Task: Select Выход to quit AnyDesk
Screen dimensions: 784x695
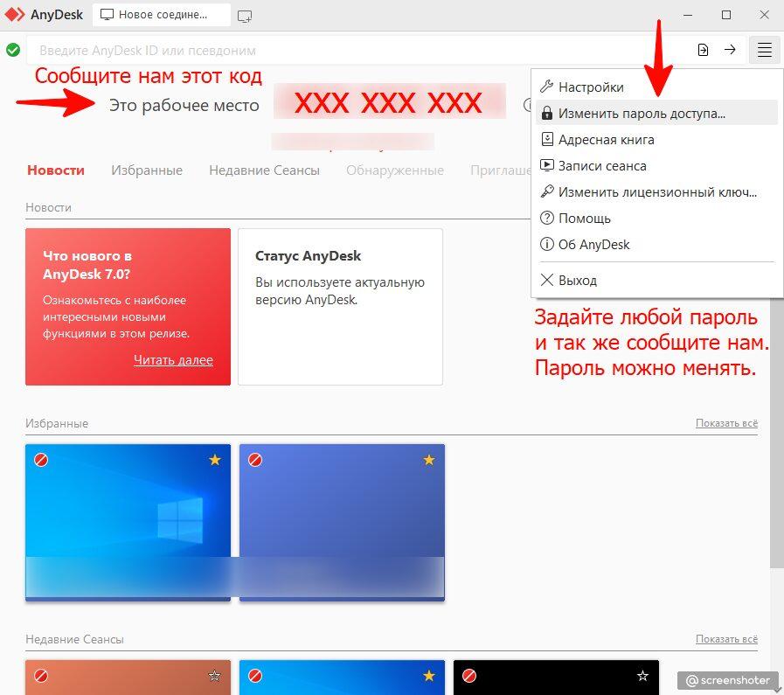Action: (656, 280)
